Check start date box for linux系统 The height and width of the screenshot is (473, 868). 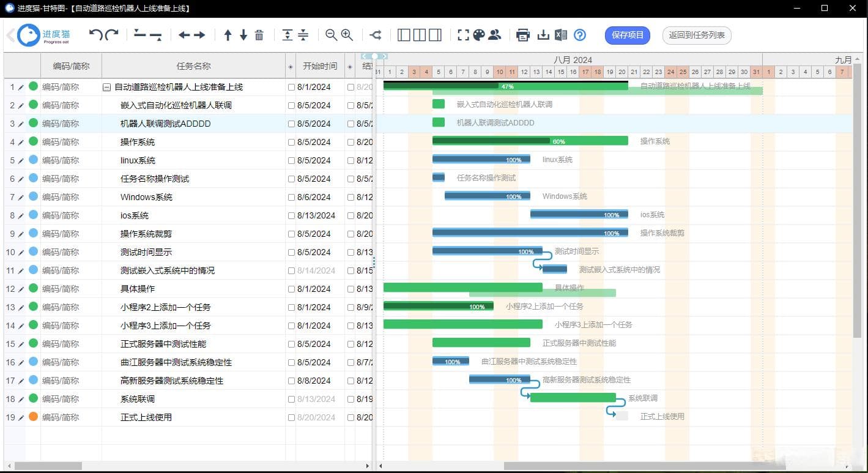291,160
